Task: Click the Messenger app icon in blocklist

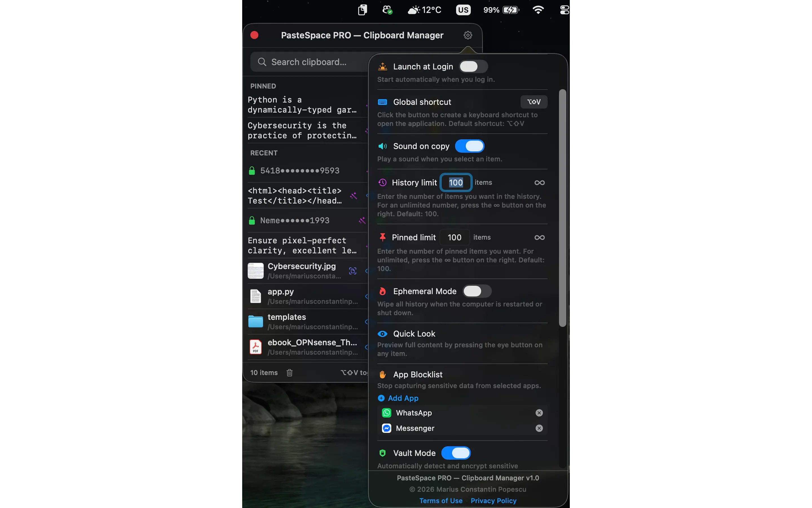Action: point(387,428)
